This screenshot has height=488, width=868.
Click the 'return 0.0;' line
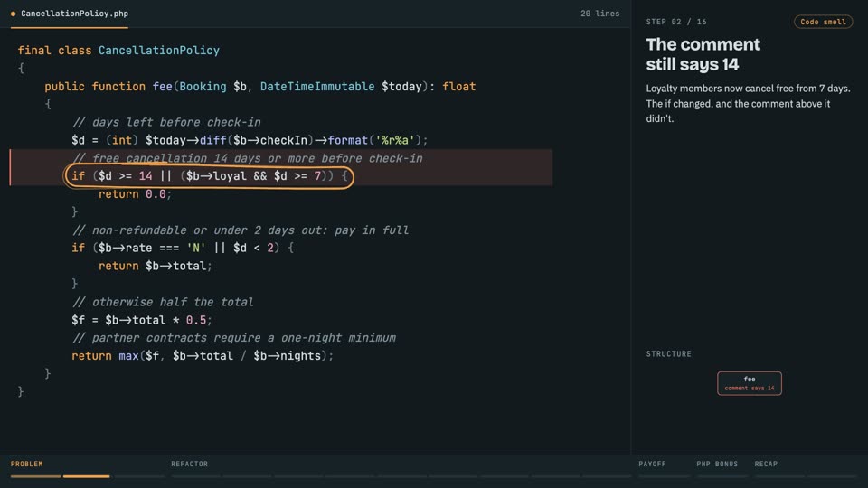(x=135, y=194)
